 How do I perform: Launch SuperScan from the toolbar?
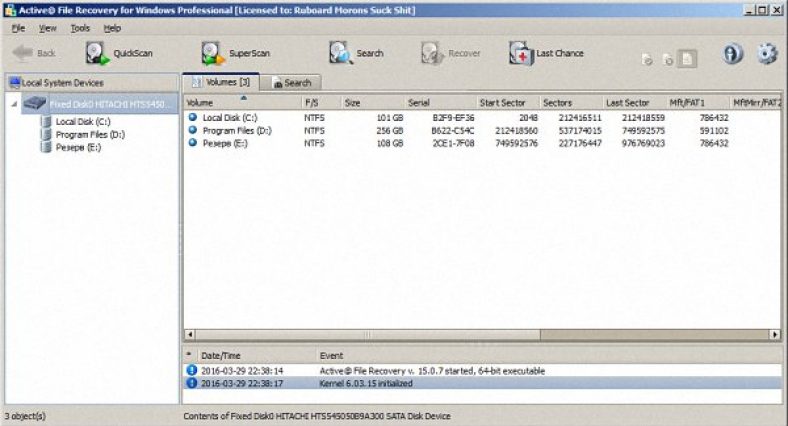coord(236,53)
